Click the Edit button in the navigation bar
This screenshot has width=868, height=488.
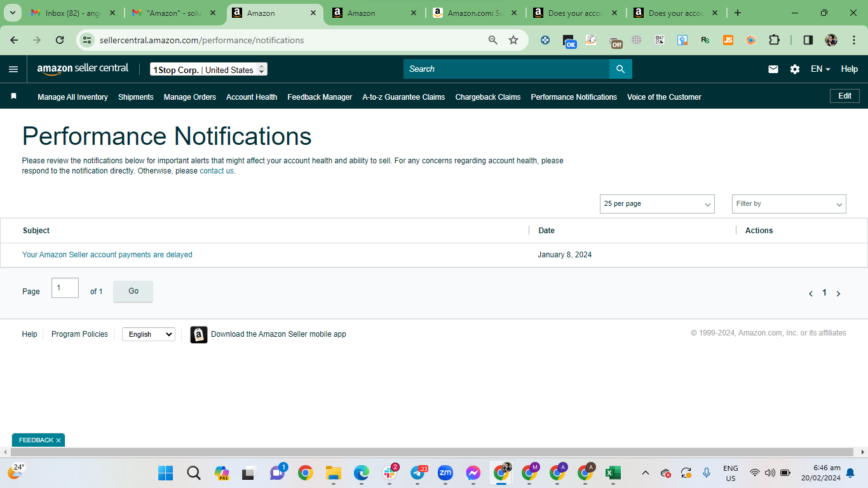tap(844, 96)
